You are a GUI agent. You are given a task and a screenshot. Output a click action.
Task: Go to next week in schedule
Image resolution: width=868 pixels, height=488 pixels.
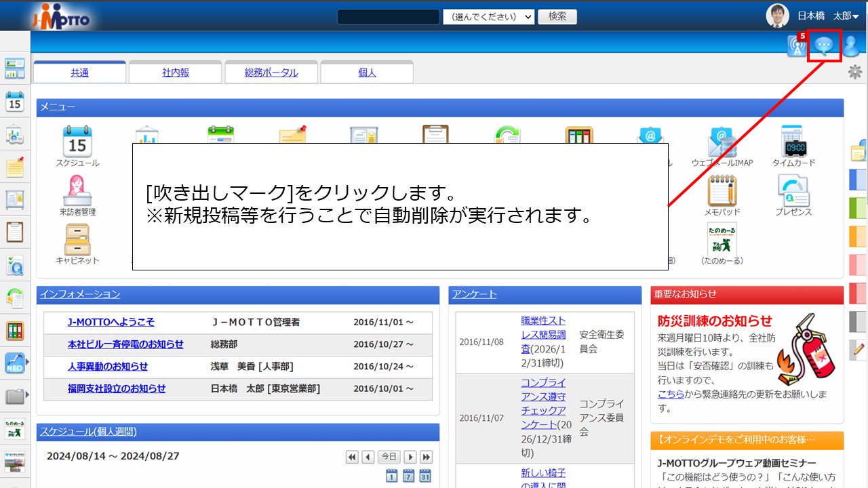click(410, 457)
